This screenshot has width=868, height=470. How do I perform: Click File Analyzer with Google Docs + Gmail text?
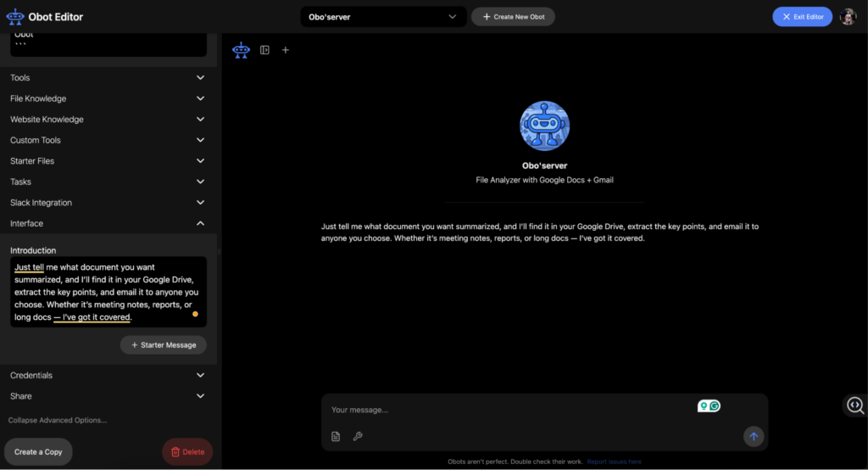pos(545,180)
